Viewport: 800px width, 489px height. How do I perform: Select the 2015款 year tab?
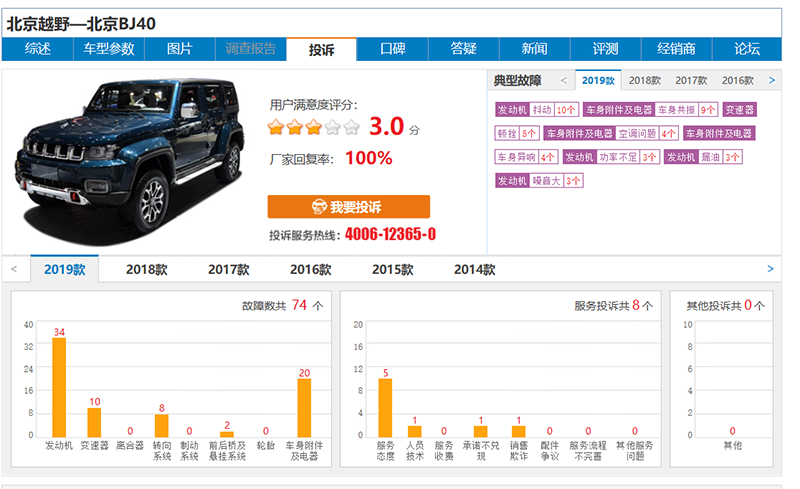pyautogui.click(x=392, y=269)
